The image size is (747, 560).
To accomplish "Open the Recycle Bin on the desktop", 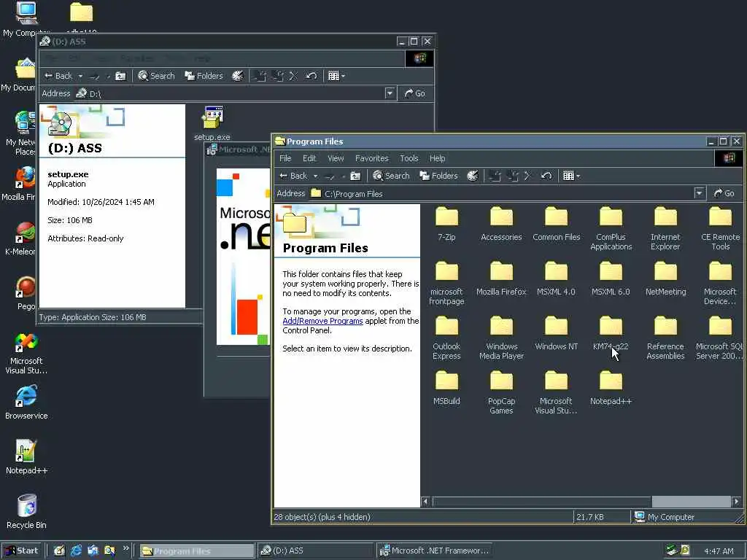I will tap(26, 512).
